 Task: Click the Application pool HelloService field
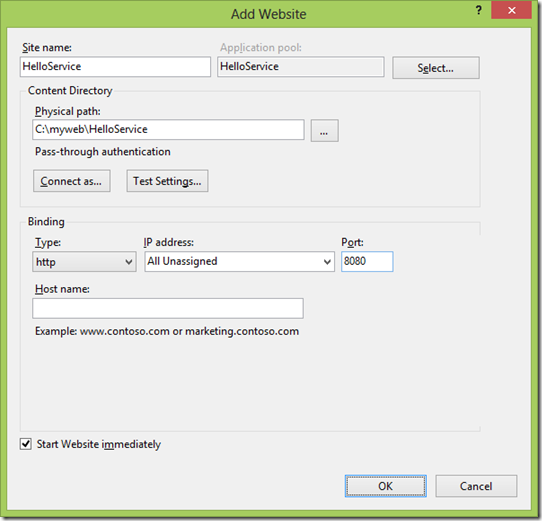(x=301, y=67)
